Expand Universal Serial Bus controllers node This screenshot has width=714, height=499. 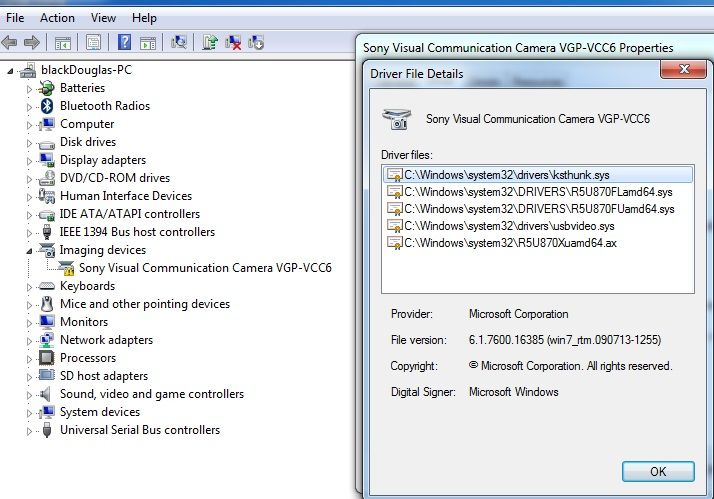(x=29, y=430)
